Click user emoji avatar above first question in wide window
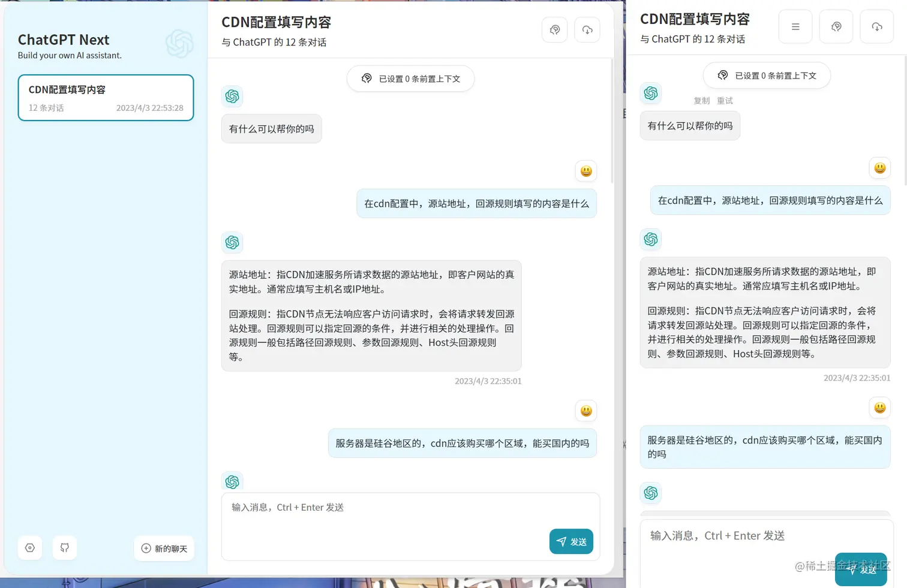 (x=586, y=171)
